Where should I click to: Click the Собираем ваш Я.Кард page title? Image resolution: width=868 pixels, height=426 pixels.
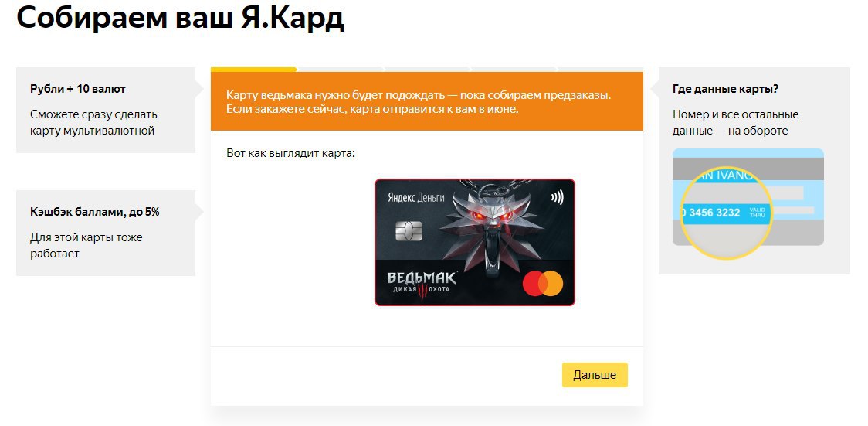181,18
